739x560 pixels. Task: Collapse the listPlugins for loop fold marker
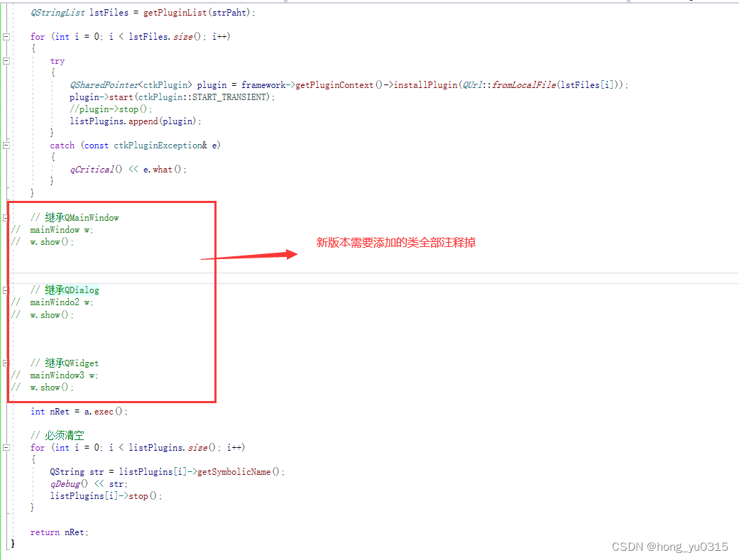[x=6, y=447]
